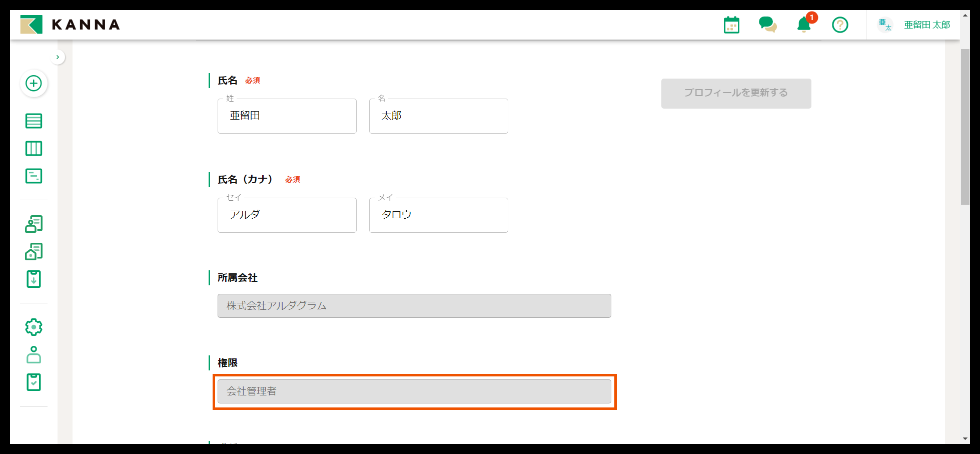Open the help question mark icon
This screenshot has width=980, height=454.
click(840, 24)
